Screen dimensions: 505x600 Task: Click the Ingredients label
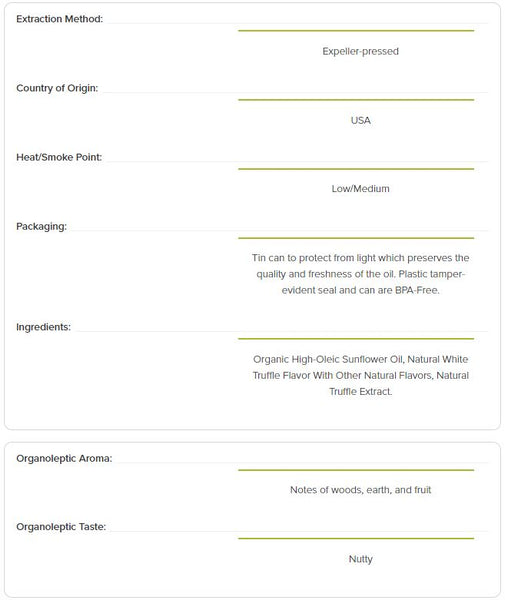[43, 327]
